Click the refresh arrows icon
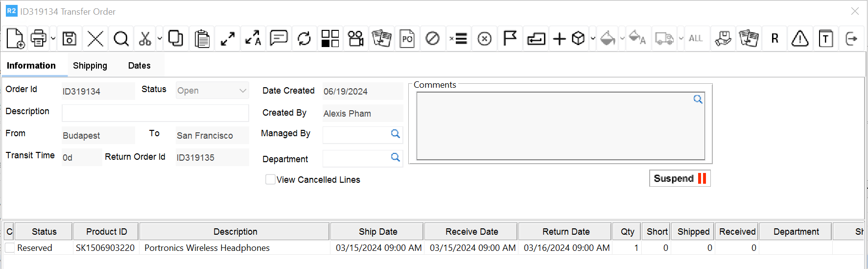Screen dimensions: 868x269 point(304,38)
